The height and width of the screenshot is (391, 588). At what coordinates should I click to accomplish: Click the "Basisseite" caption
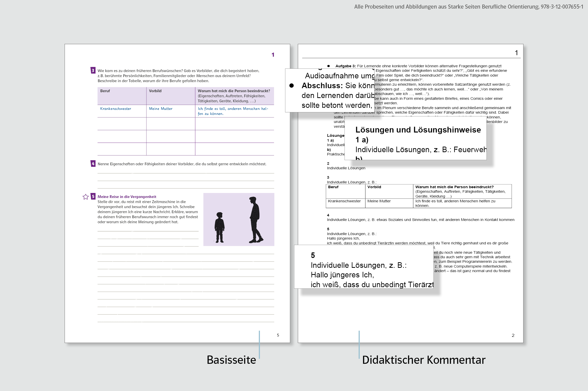point(231,360)
